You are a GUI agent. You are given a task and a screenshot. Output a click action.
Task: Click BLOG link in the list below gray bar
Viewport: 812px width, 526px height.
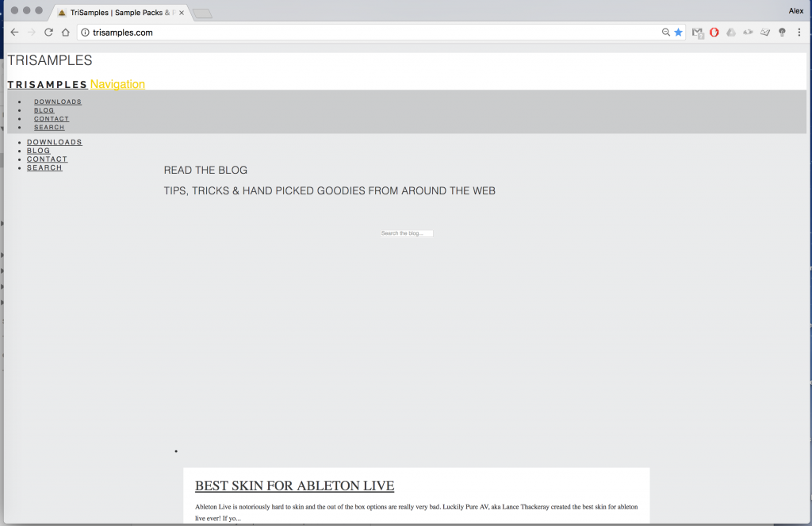click(x=38, y=151)
